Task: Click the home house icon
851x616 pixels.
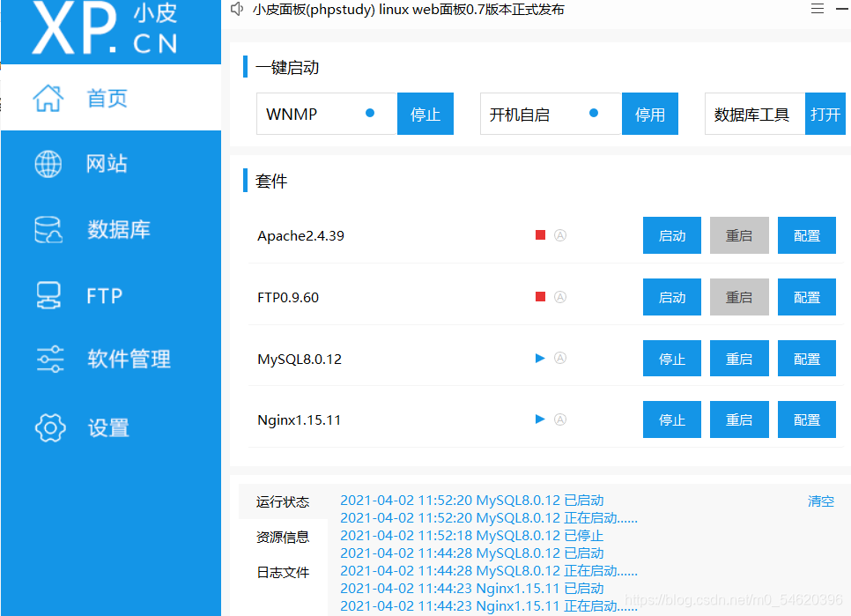Action: coord(48,98)
